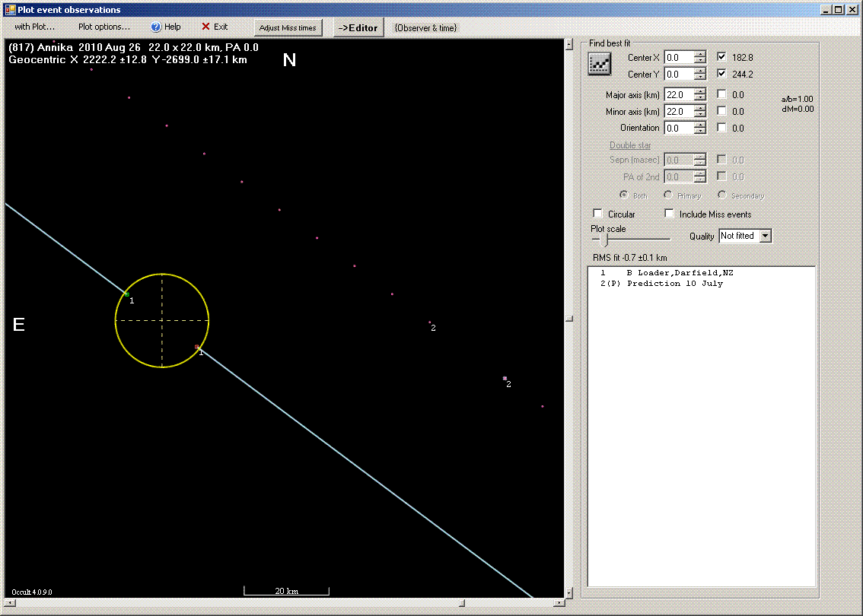Check Include Miss events checkbox

click(x=669, y=214)
